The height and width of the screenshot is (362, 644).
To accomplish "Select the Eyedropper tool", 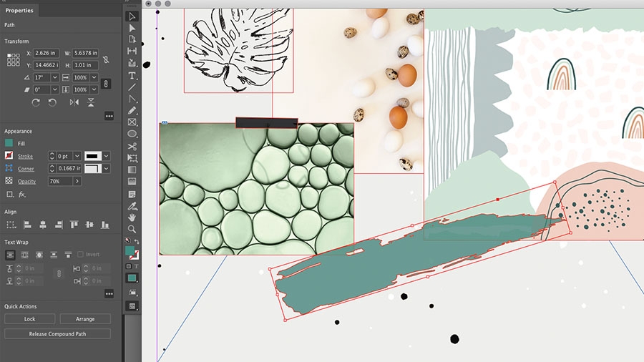I will 132,205.
